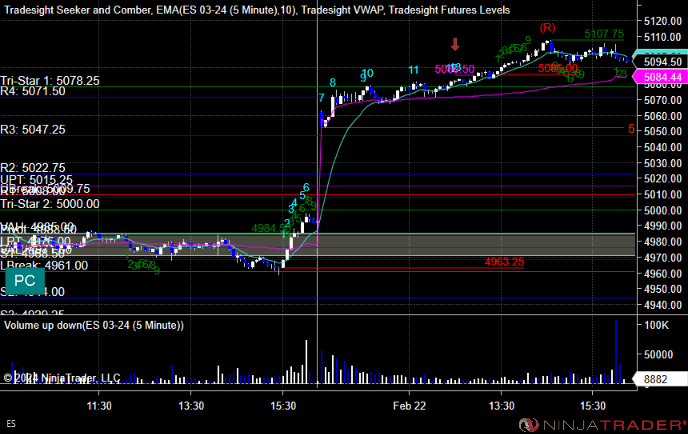Select the Tradesight Seeker and Comber indicator title
The width and height of the screenshot is (688, 434).
coord(77,10)
